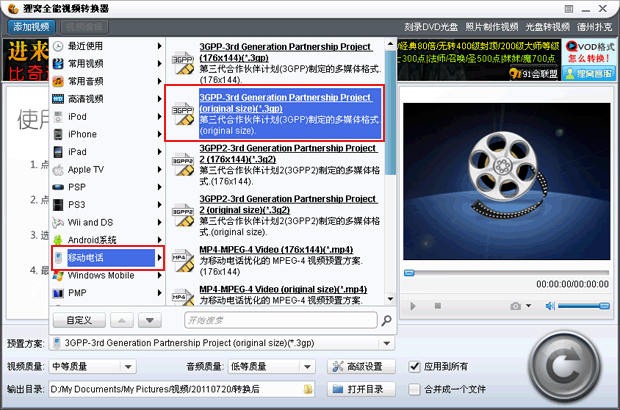Select iPhone device category
The width and height of the screenshot is (620, 410).
click(107, 134)
